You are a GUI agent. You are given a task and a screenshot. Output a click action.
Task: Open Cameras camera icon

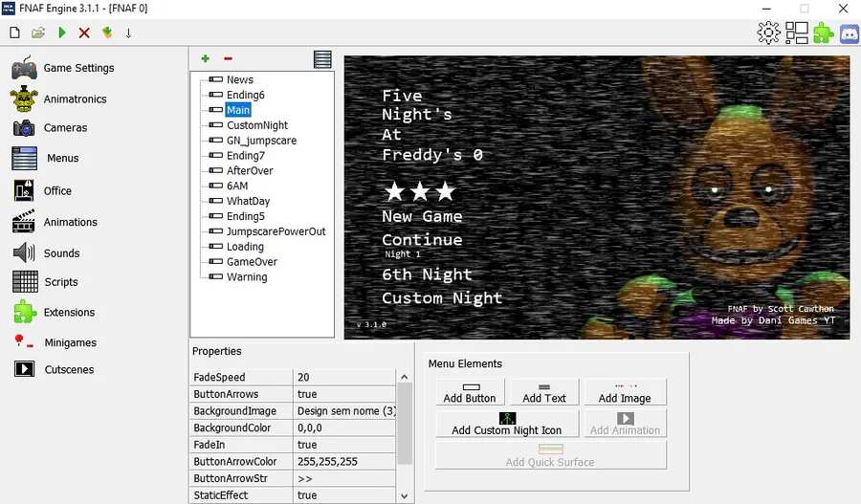[24, 128]
